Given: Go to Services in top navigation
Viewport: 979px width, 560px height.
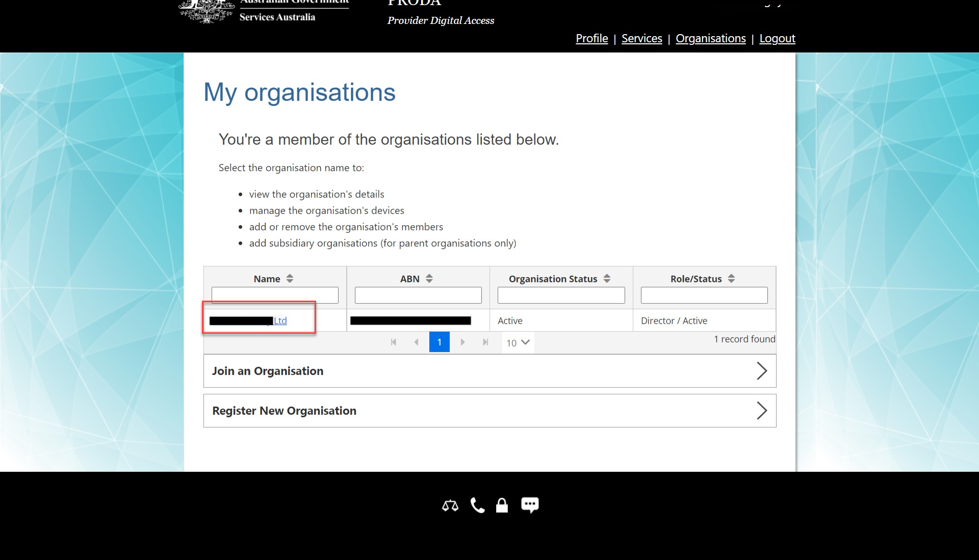Looking at the screenshot, I should click(x=641, y=39).
